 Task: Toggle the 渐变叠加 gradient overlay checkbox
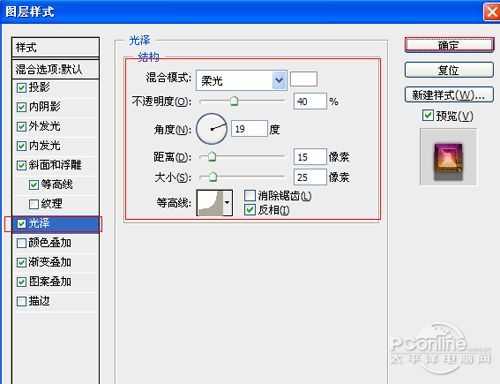click(x=21, y=262)
